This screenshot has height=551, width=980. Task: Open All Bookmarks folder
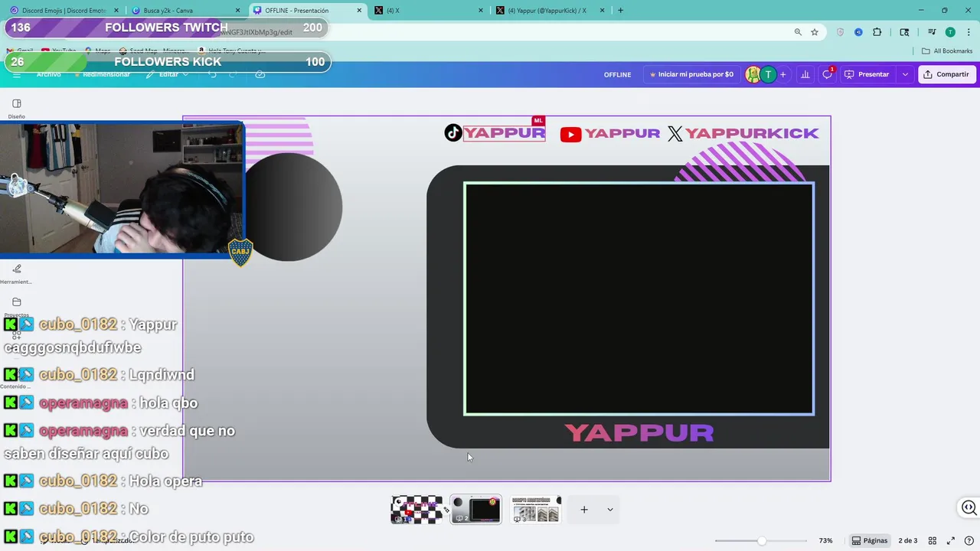[947, 51]
